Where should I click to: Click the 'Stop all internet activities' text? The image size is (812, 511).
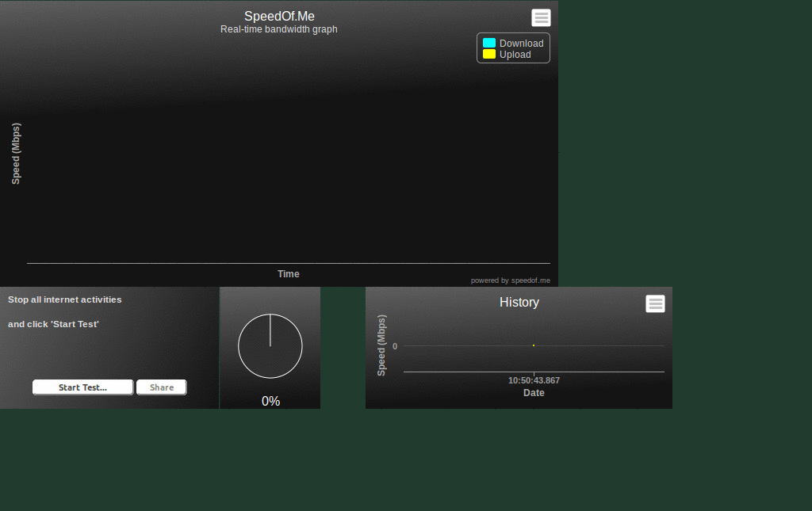point(65,299)
